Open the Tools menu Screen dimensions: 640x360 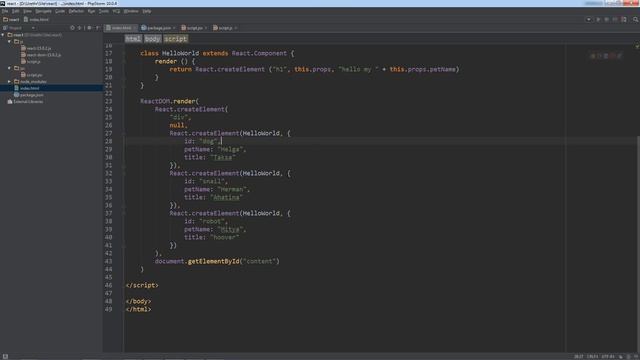click(104, 11)
